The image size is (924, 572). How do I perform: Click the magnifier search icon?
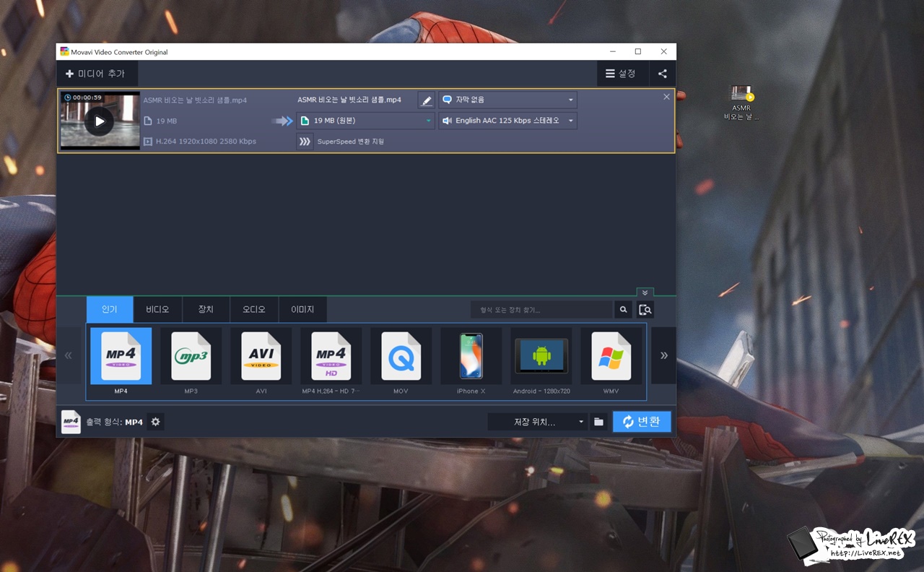coord(624,310)
